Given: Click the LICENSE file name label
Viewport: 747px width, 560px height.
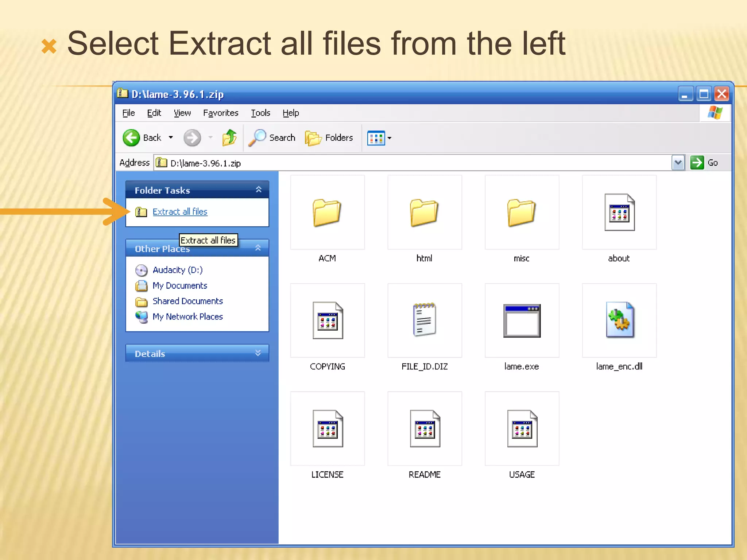Looking at the screenshot, I should click(327, 475).
